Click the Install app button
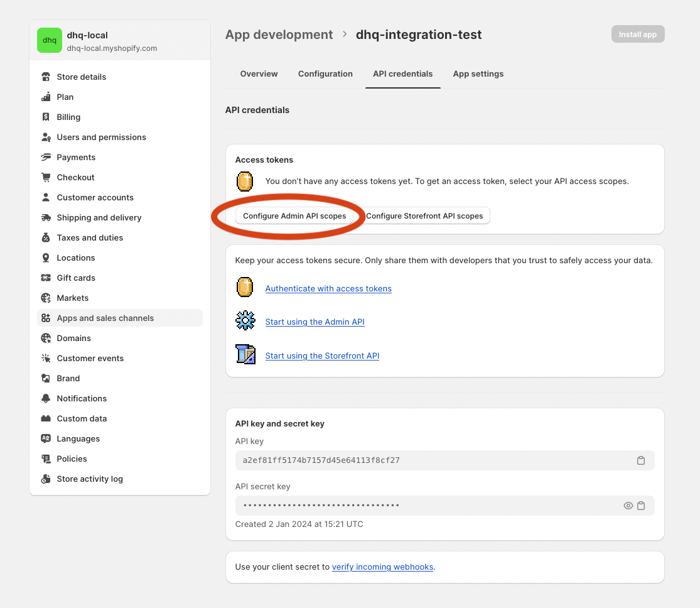 tap(637, 35)
